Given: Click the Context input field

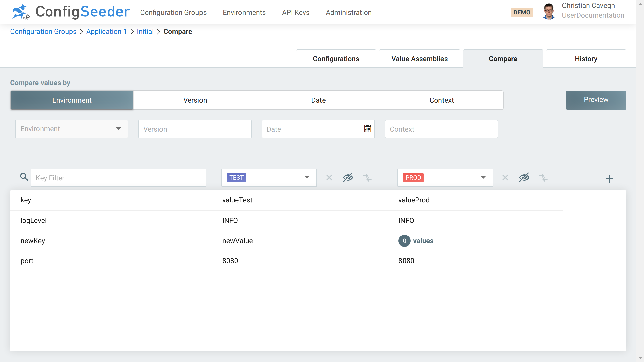Looking at the screenshot, I should tap(441, 129).
